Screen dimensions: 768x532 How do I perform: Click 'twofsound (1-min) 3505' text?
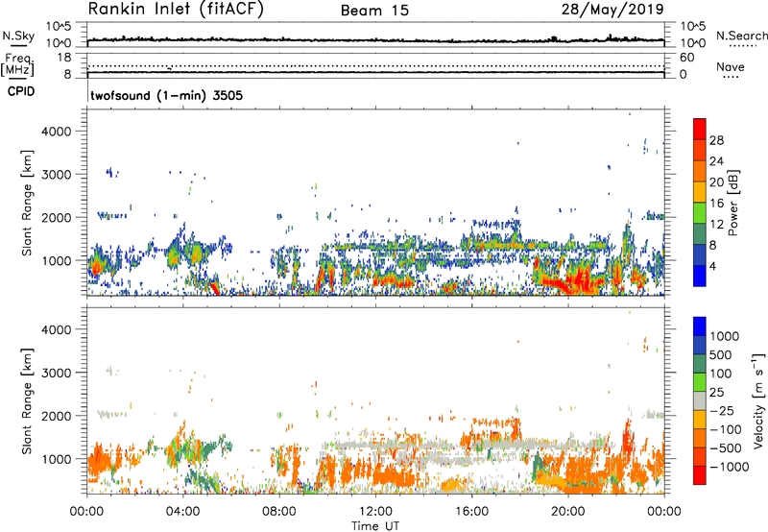point(166,95)
